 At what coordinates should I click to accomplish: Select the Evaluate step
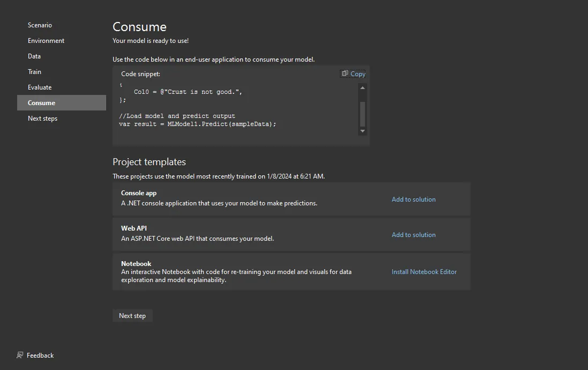[40, 87]
